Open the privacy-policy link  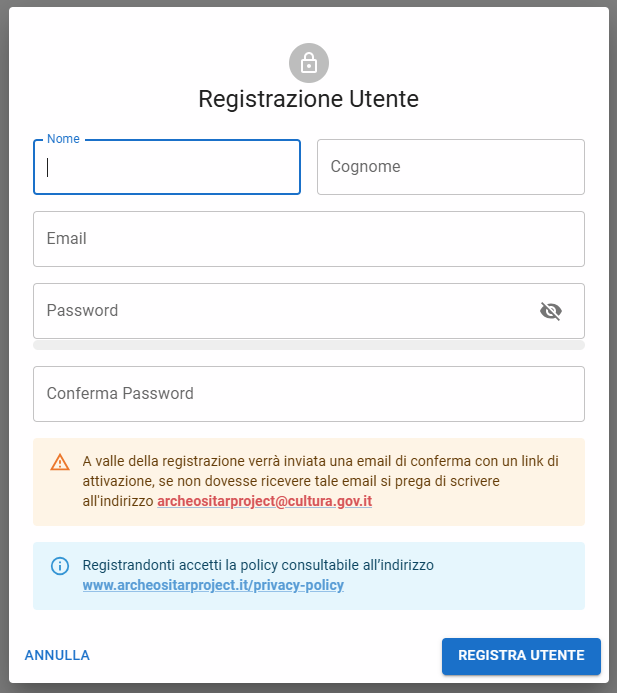coord(213,585)
